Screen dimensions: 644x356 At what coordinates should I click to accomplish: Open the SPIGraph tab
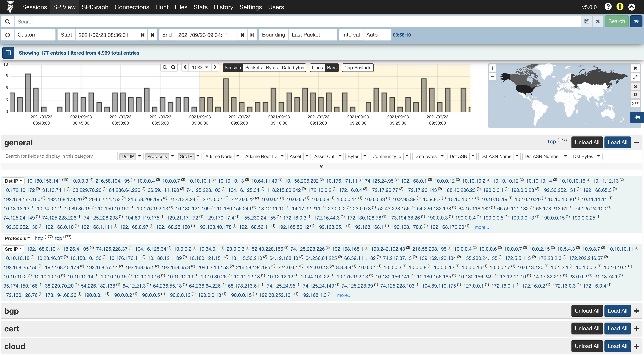95,7
